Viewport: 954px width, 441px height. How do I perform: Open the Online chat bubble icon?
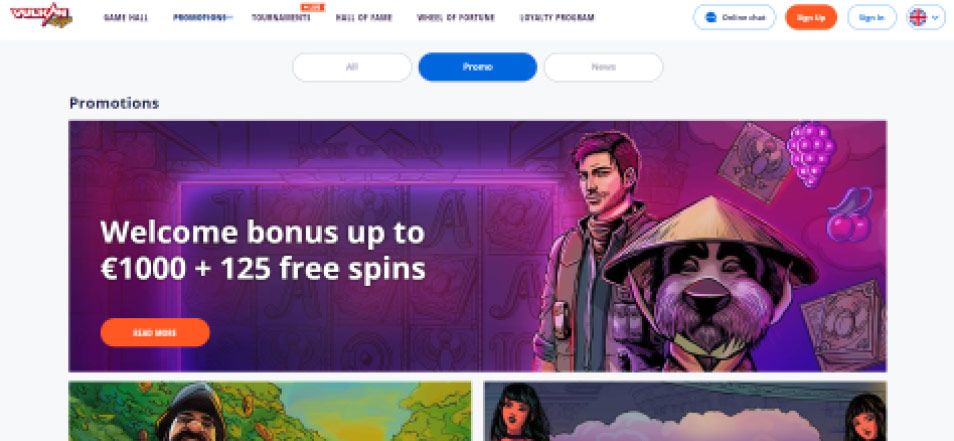[x=710, y=18]
